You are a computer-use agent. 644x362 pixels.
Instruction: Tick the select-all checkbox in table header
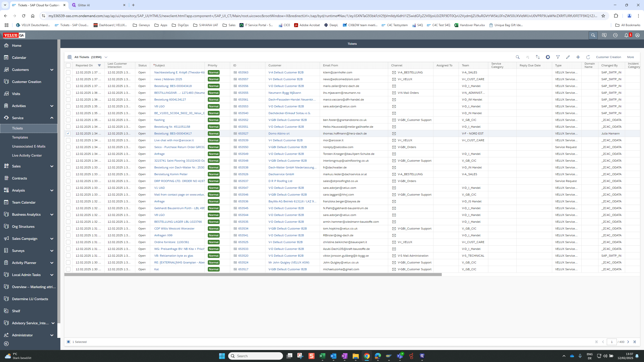point(68,65)
